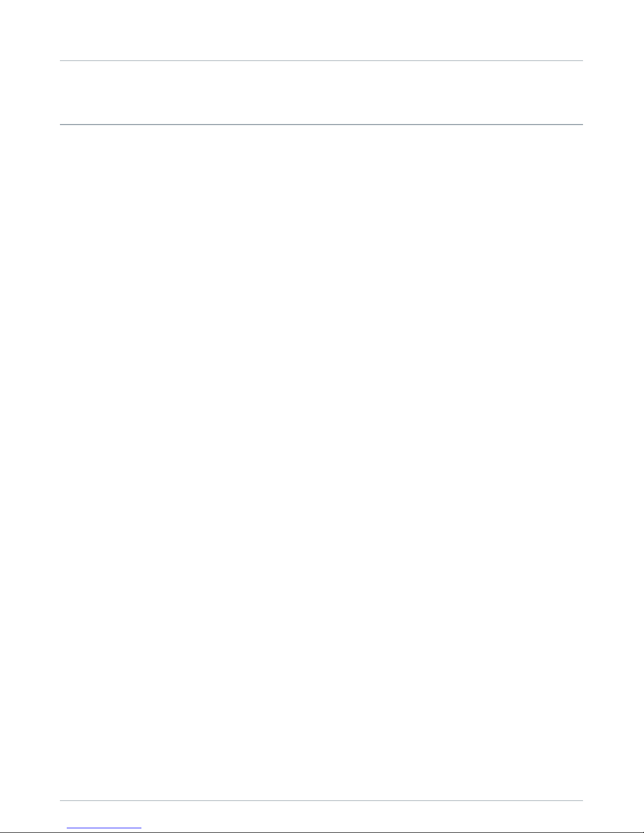644x833 pixels.
Task: Click the blank page body area
Action: click(321, 462)
